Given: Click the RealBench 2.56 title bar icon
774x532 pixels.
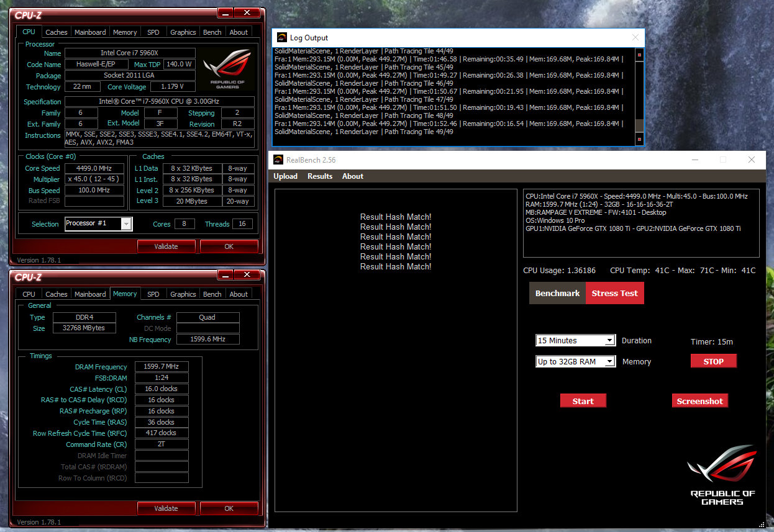Looking at the screenshot, I should 278,160.
